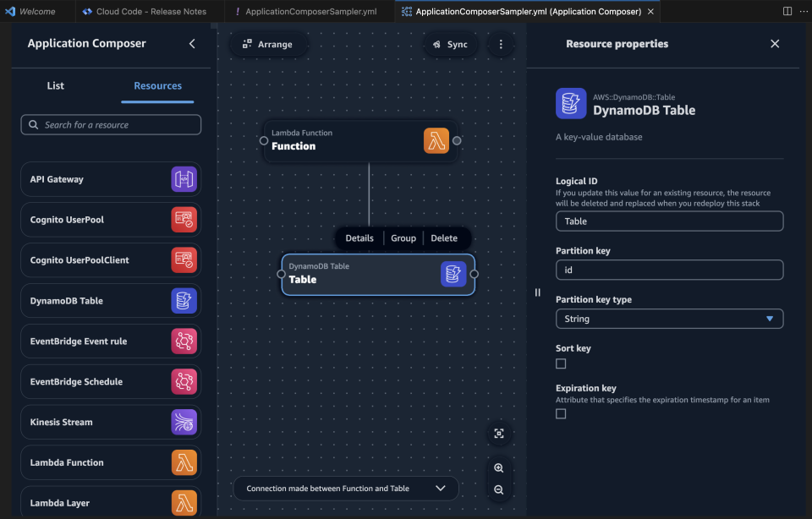Click the Kinesis Stream resource icon
Image resolution: width=812 pixels, height=519 pixels.
pos(182,422)
